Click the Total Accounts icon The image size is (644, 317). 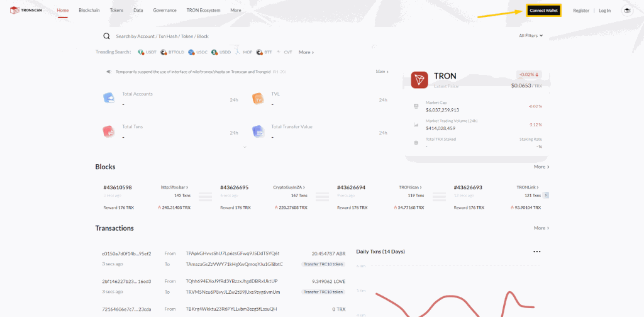(109, 98)
